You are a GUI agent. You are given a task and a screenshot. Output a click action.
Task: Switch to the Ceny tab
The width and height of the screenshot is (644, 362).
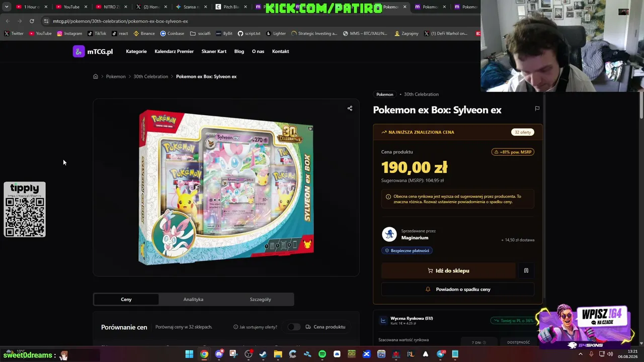click(x=126, y=300)
